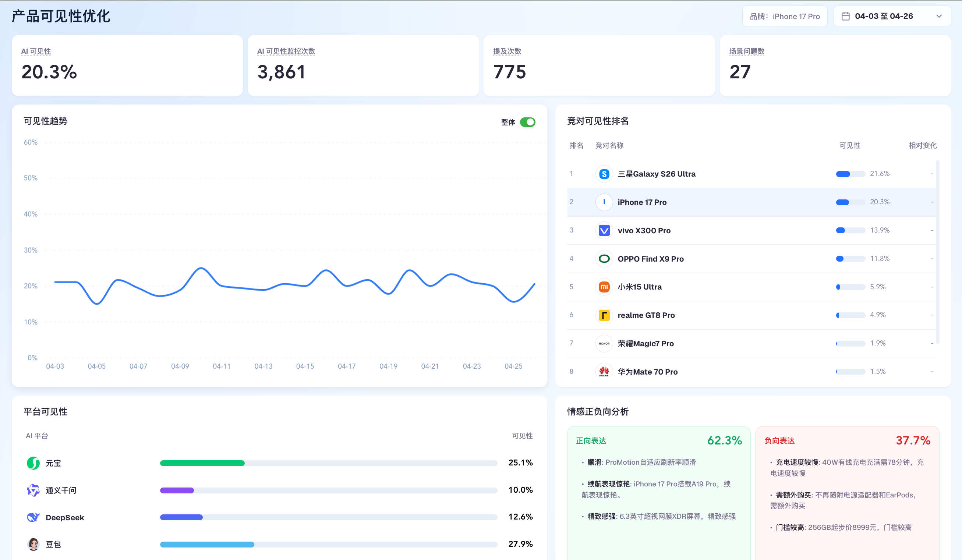Select the 小米15 Ultra name
The image size is (962, 560).
[639, 287]
